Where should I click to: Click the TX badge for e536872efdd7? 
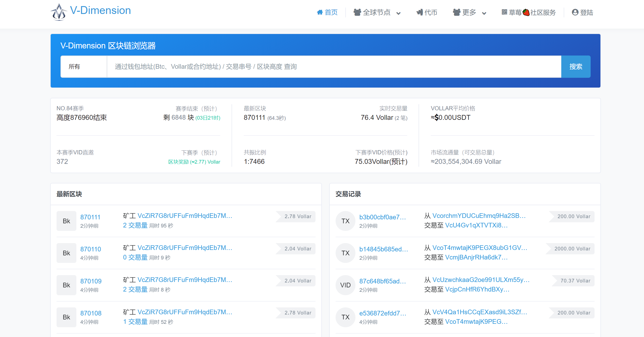345,317
